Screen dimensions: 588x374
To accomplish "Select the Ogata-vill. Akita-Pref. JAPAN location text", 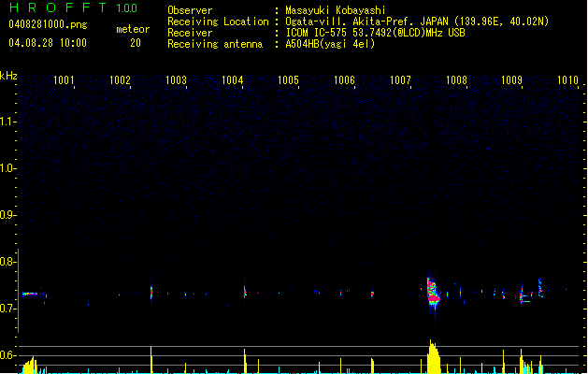I will 417,22.
